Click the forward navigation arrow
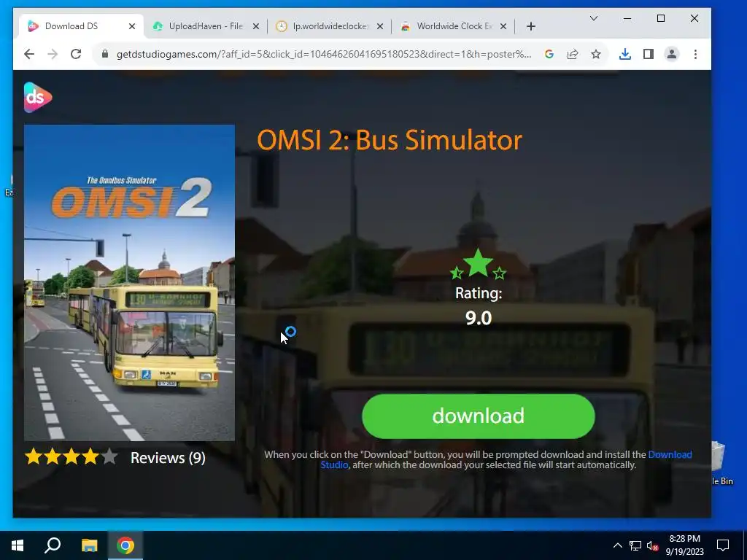The image size is (747, 560). coord(53,54)
